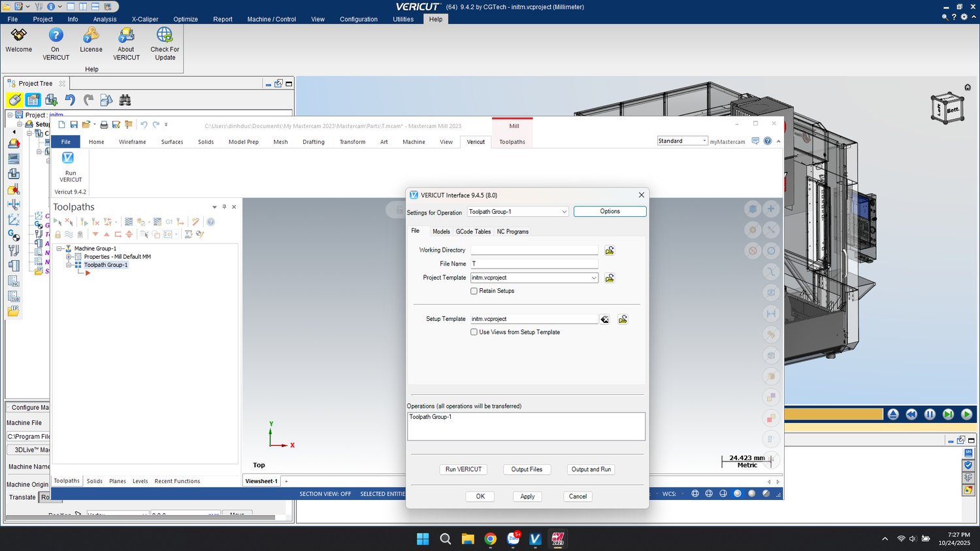980x551 pixels.
Task: Click the View cube in VERICUT viewport
Action: 947,108
